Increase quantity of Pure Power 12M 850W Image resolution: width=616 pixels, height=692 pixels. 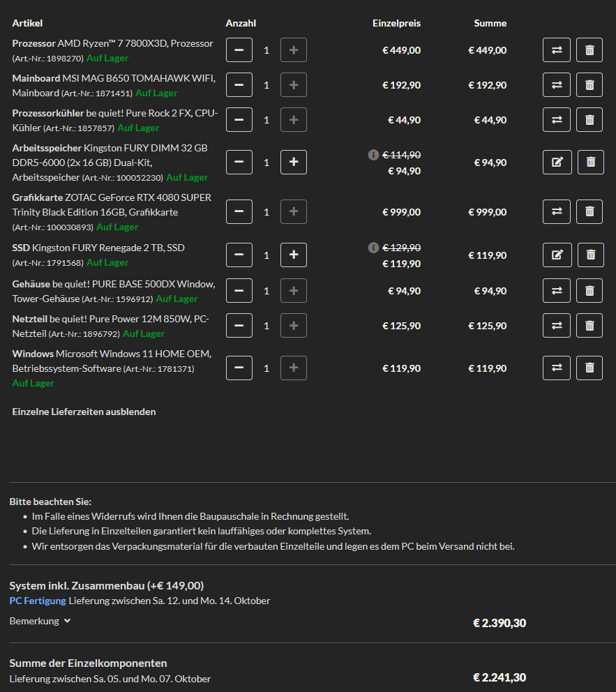(294, 325)
